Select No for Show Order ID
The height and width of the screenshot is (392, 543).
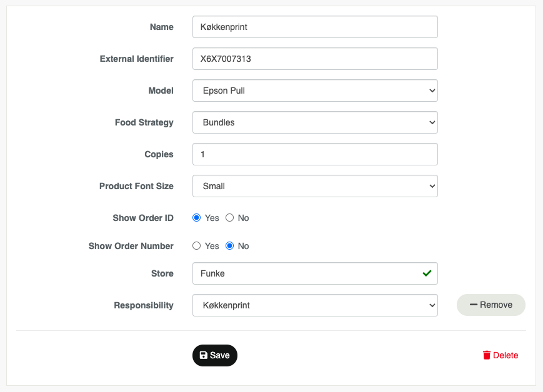229,218
